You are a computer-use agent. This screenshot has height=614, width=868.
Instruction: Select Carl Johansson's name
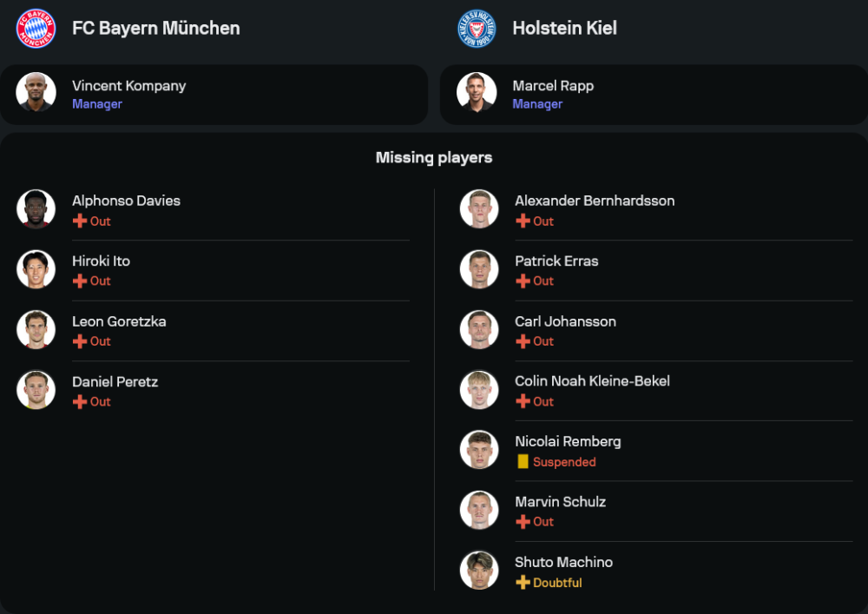565,321
